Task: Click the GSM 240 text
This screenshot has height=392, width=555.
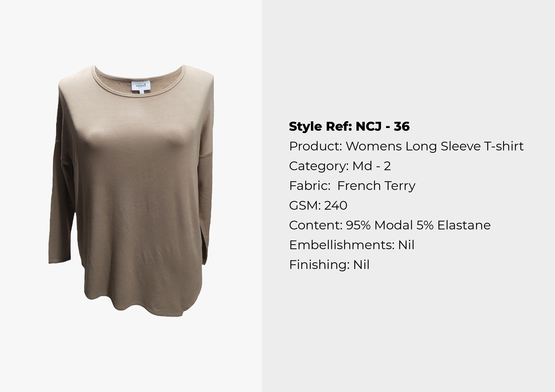Action: 318,206
